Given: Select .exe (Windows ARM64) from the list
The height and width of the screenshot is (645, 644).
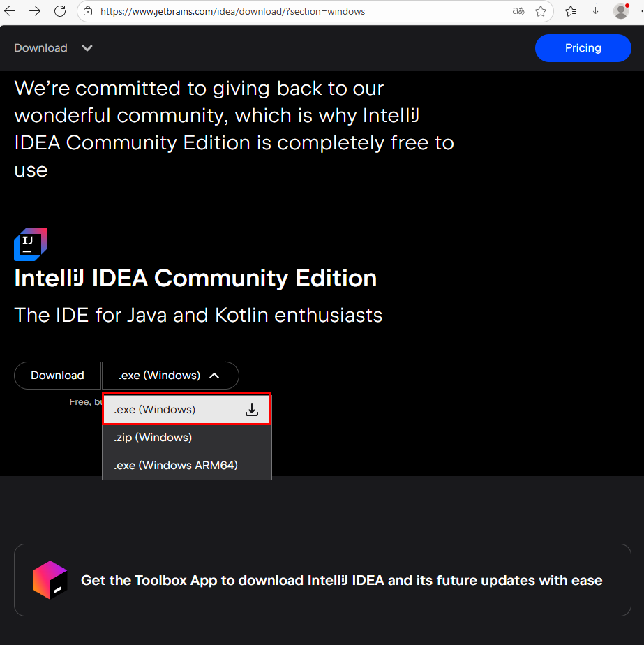Looking at the screenshot, I should [x=176, y=466].
